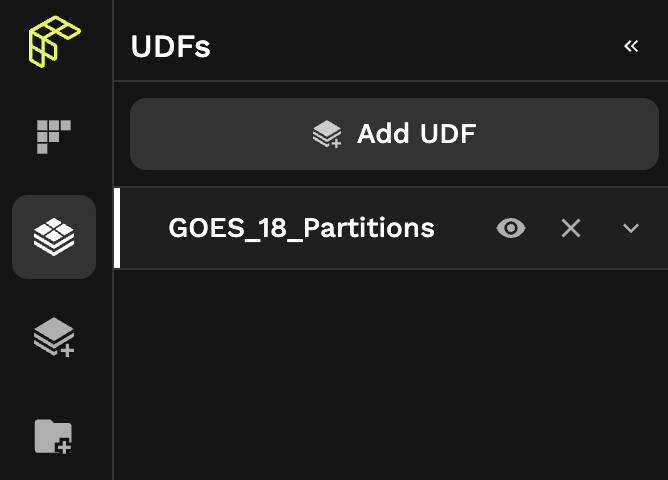Expand the GOES_18_Partitions options chevron
The image size is (668, 480).
point(631,228)
